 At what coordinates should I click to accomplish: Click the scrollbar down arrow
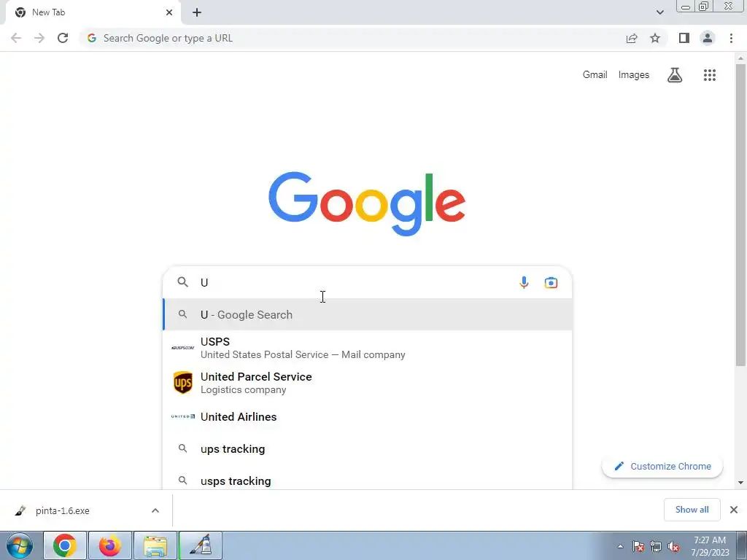[740, 483]
